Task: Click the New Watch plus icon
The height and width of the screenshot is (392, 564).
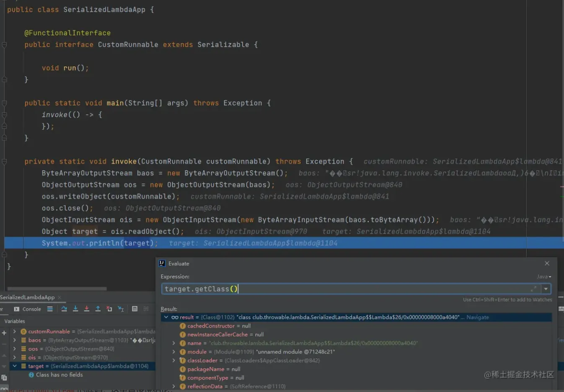Action: click(4, 333)
